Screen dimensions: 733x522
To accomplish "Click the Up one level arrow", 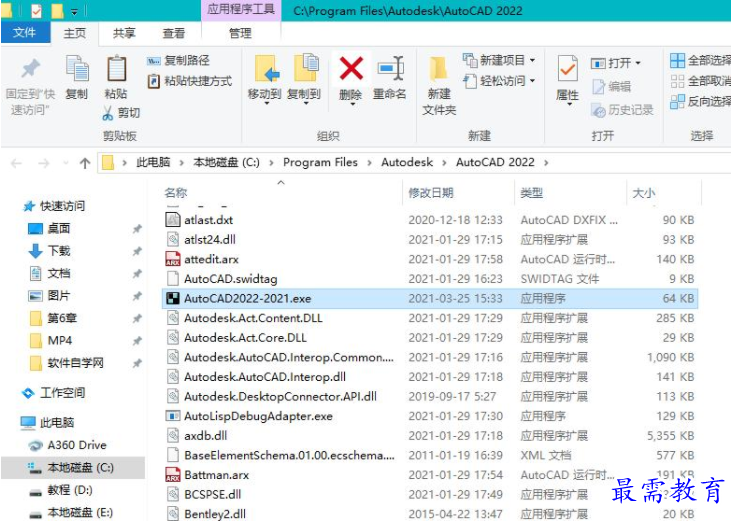I will 85,163.
